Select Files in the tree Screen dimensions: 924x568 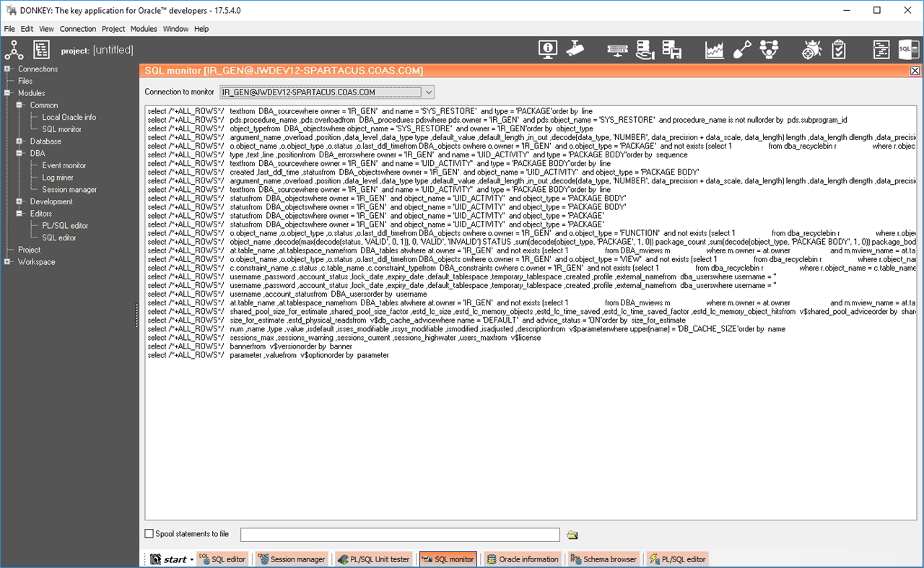pyautogui.click(x=25, y=81)
